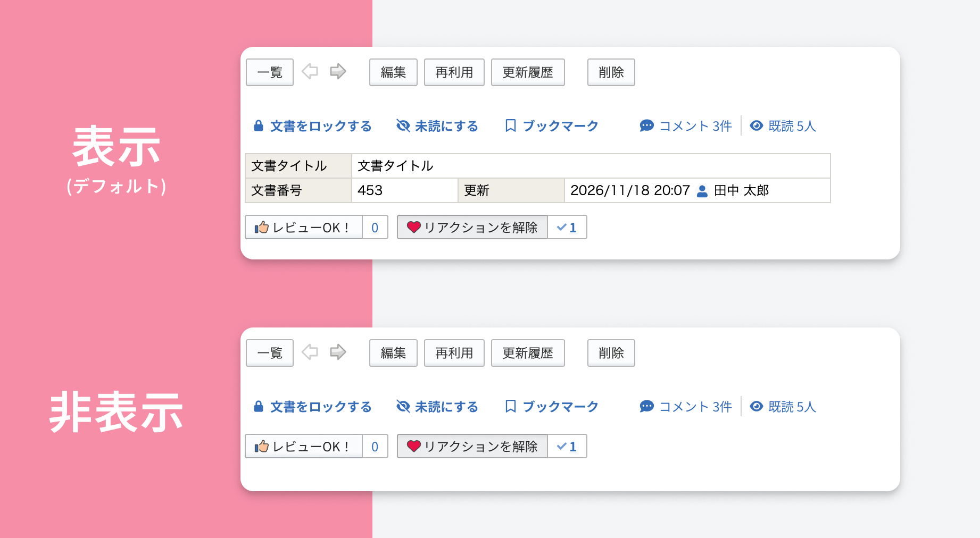Click the back arrow in the bottom panel
980x538 pixels.
click(310, 352)
